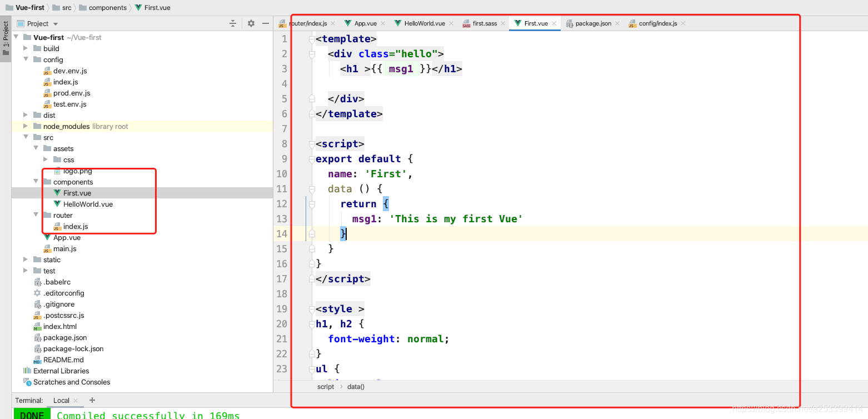The image size is (868, 419).
Task: Click 'components' in top navigation path
Action: [108, 8]
